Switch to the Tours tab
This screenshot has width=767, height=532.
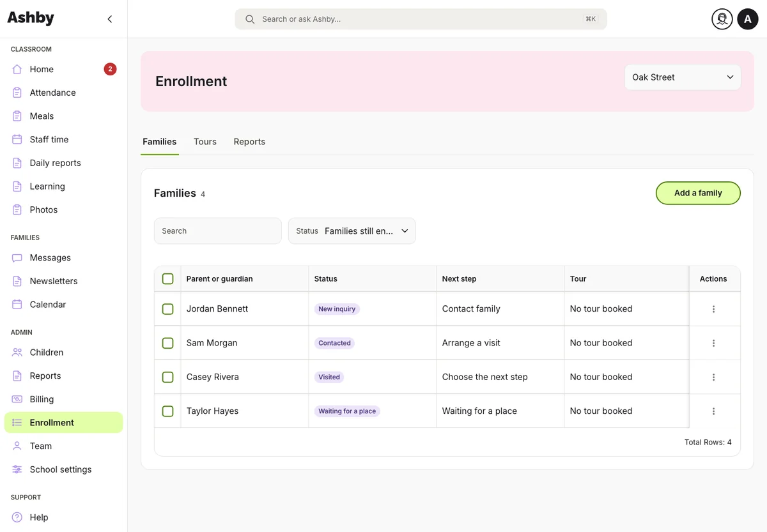(205, 142)
